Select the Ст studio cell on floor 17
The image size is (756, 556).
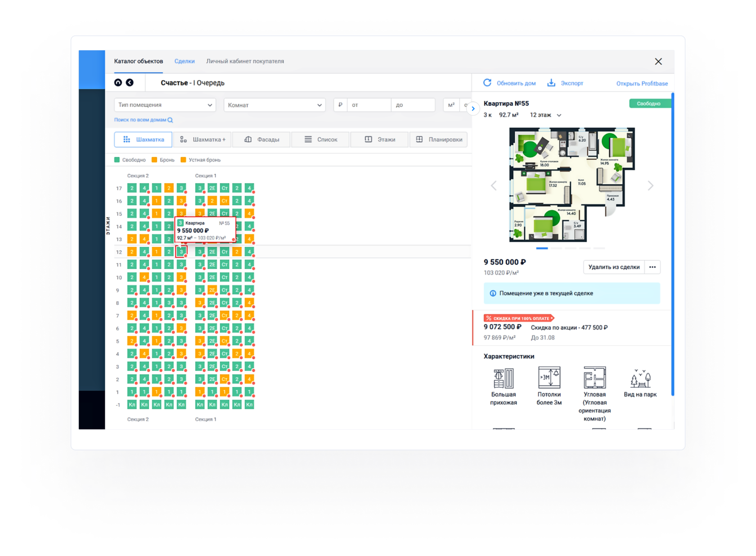click(x=225, y=188)
